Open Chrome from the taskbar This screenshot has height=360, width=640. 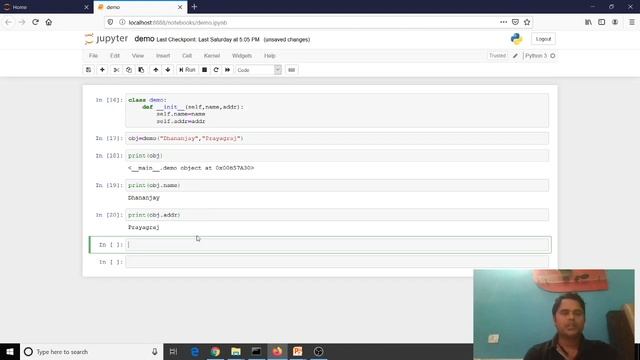[215, 351]
